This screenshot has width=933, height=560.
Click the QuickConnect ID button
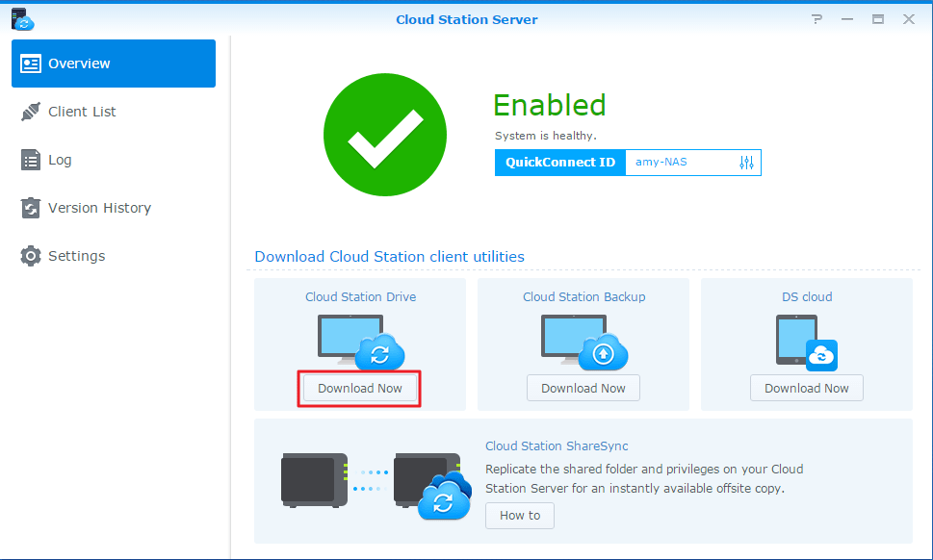point(559,162)
